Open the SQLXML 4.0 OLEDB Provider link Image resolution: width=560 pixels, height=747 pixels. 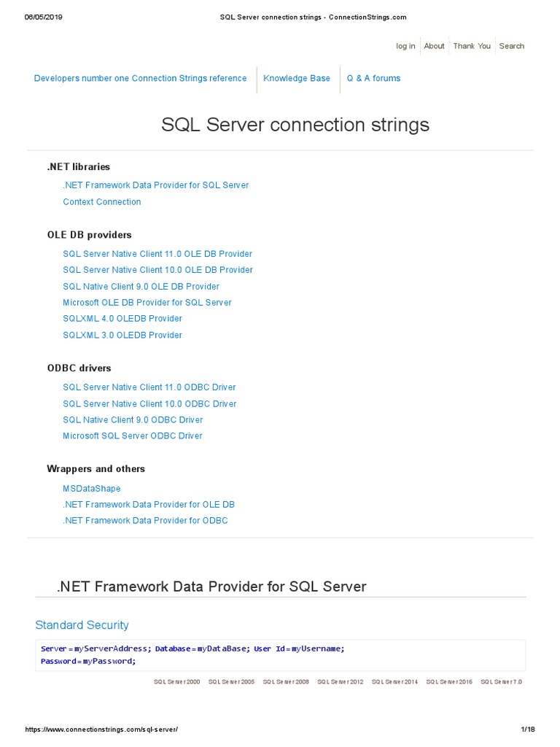(x=122, y=319)
